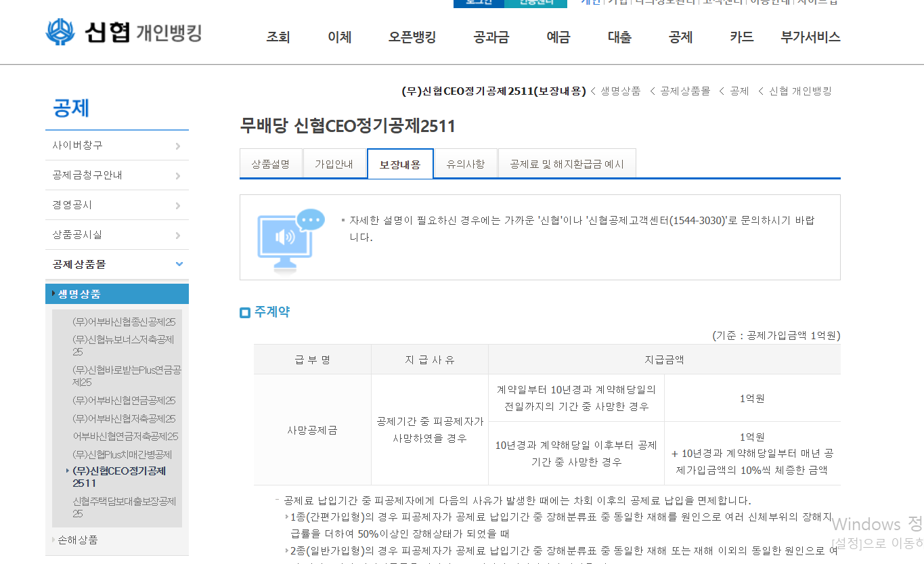This screenshot has width=924, height=564.
Task: Open 공제료 및 해지환급금 예시 tab
Action: pyautogui.click(x=567, y=164)
